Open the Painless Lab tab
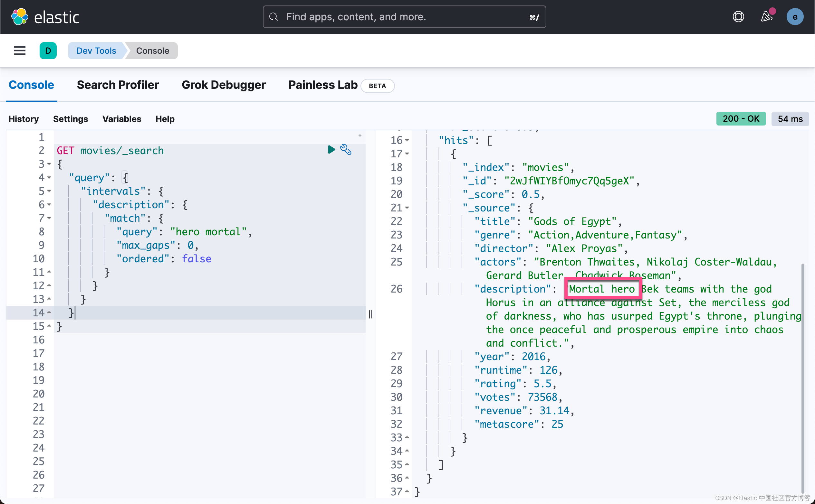 click(322, 85)
